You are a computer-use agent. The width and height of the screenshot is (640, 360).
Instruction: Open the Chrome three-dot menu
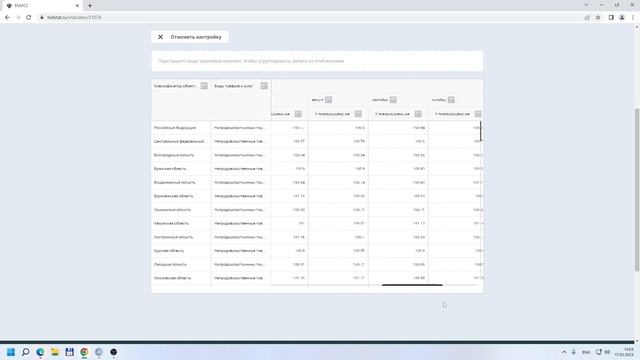pos(633,18)
